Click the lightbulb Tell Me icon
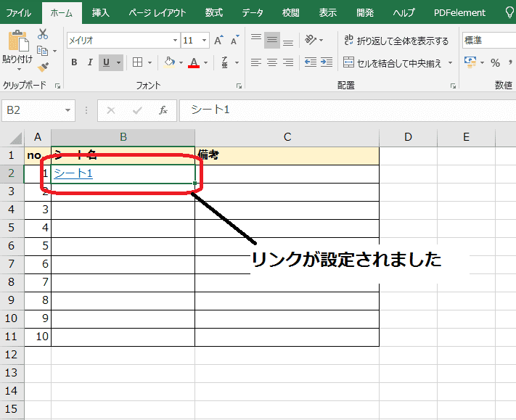The height and width of the screenshot is (420, 516). point(509,12)
